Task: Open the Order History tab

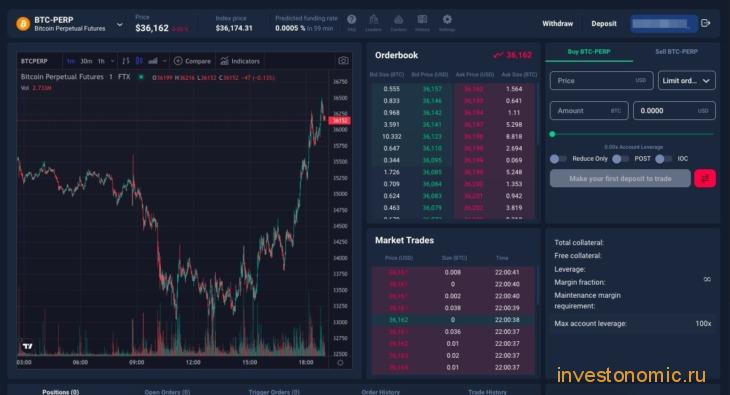Action: [x=380, y=392]
